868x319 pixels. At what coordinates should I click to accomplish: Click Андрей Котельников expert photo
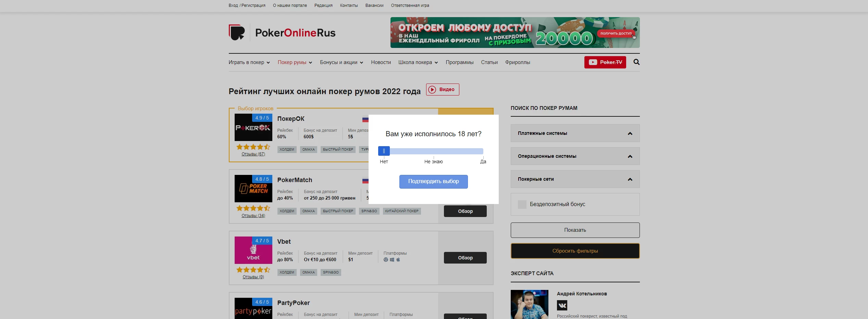[529, 305]
